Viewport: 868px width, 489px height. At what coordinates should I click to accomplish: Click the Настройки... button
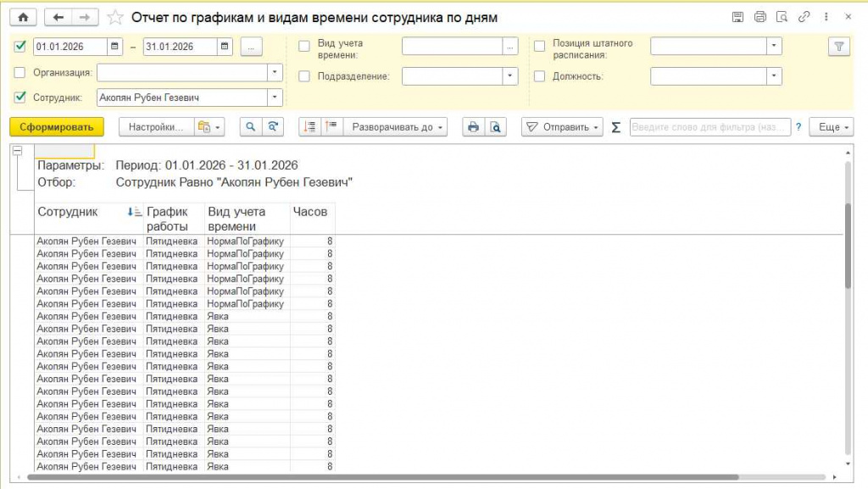tap(156, 126)
